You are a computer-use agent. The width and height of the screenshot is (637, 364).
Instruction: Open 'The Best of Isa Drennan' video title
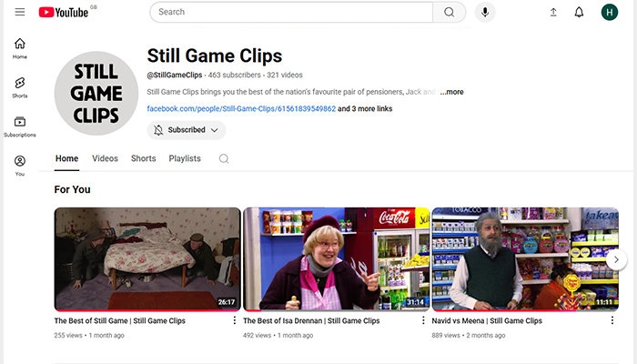(311, 320)
